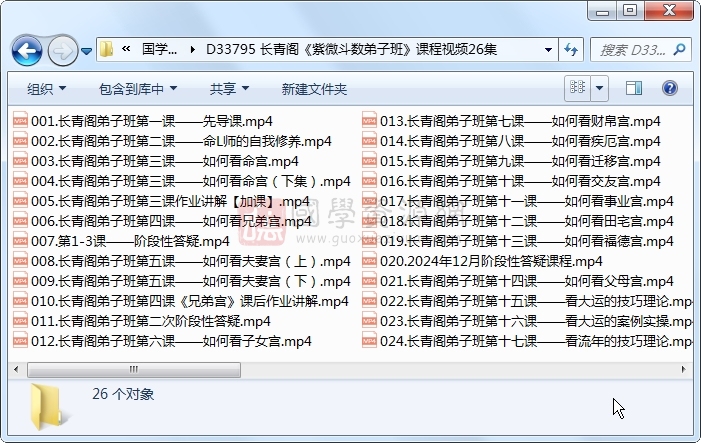Select MP4 icon of 004 如何看命宫（下集）
The height and width of the screenshot is (443, 701).
tap(20, 181)
